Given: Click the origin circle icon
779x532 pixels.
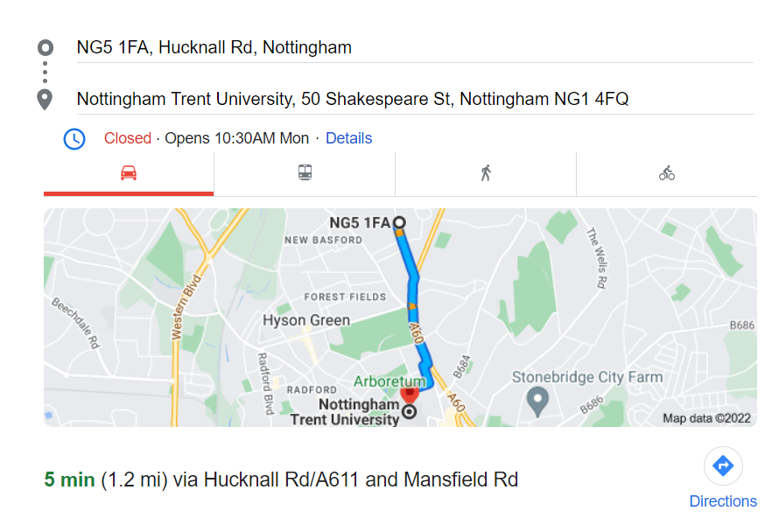Looking at the screenshot, I should coord(46,47).
